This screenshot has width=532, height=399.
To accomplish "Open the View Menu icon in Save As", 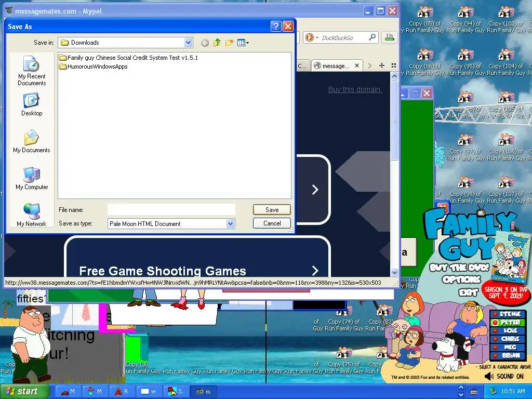I will [x=243, y=43].
